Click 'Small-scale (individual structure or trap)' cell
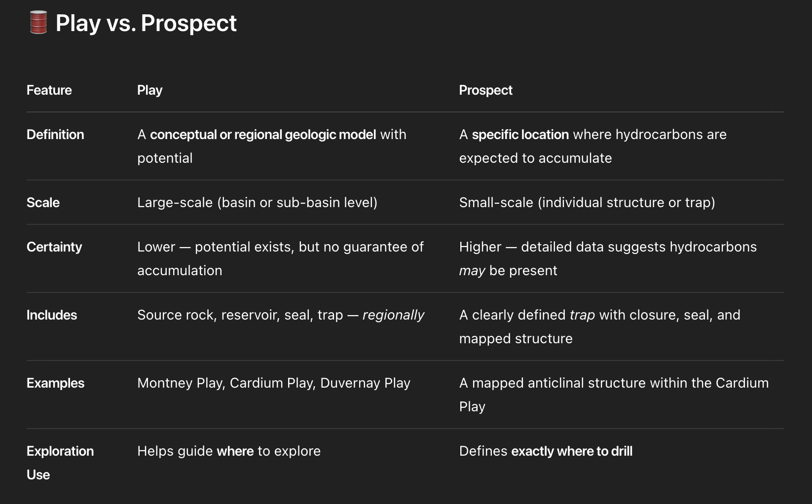 pyautogui.click(x=587, y=203)
